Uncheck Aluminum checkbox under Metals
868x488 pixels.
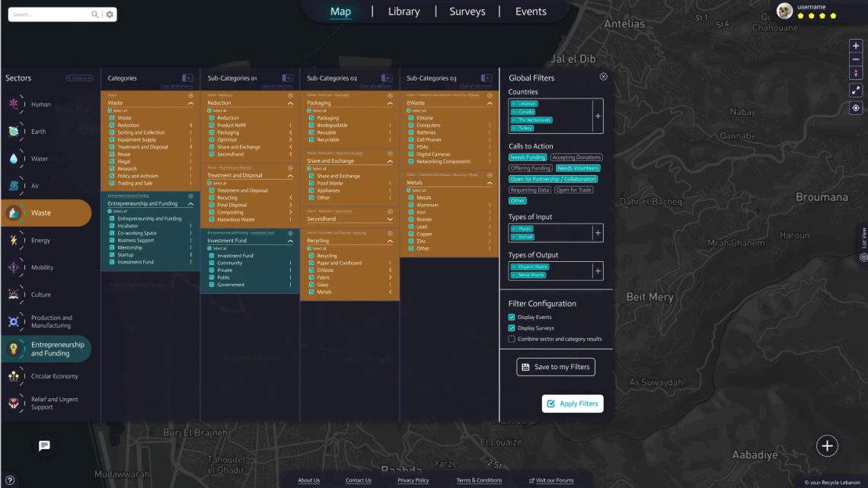point(410,205)
